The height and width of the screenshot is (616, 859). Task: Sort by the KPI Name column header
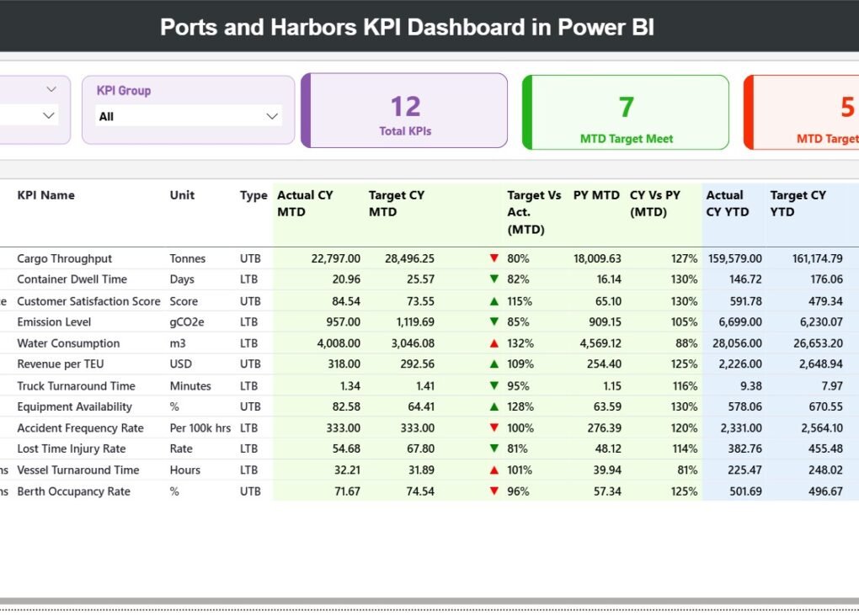point(45,194)
